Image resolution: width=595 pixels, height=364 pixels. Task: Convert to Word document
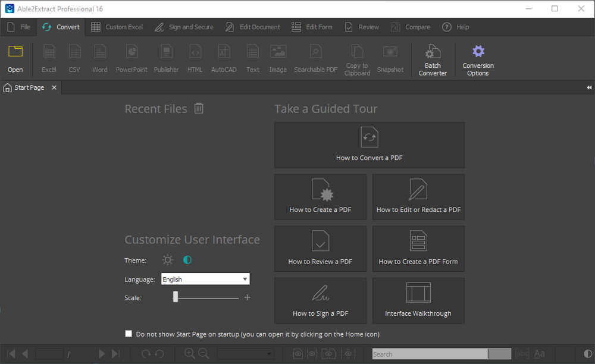100,59
